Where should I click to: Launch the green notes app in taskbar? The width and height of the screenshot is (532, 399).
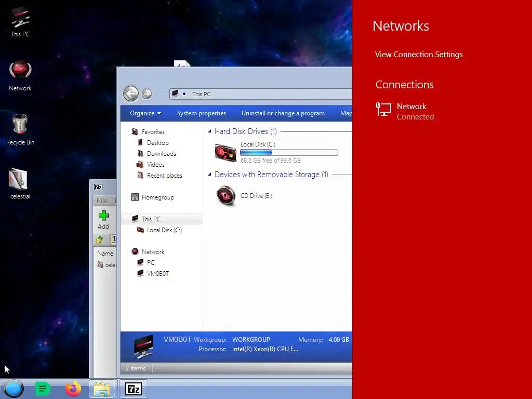(x=43, y=389)
